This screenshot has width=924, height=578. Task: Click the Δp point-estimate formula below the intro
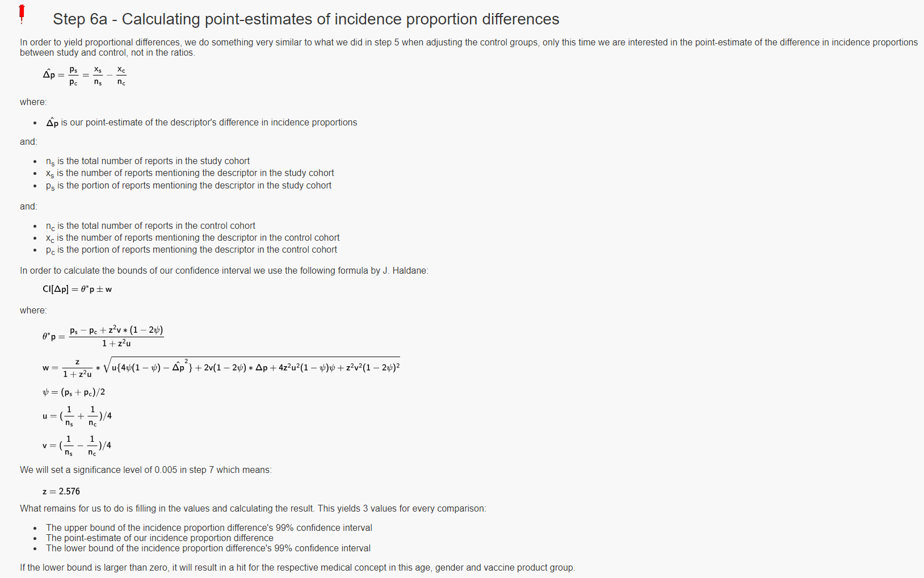click(x=85, y=76)
